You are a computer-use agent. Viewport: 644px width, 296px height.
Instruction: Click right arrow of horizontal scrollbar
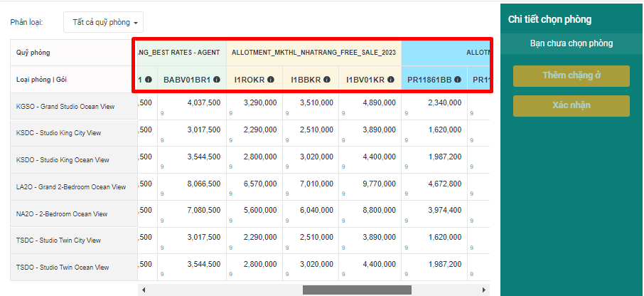tap(485, 290)
